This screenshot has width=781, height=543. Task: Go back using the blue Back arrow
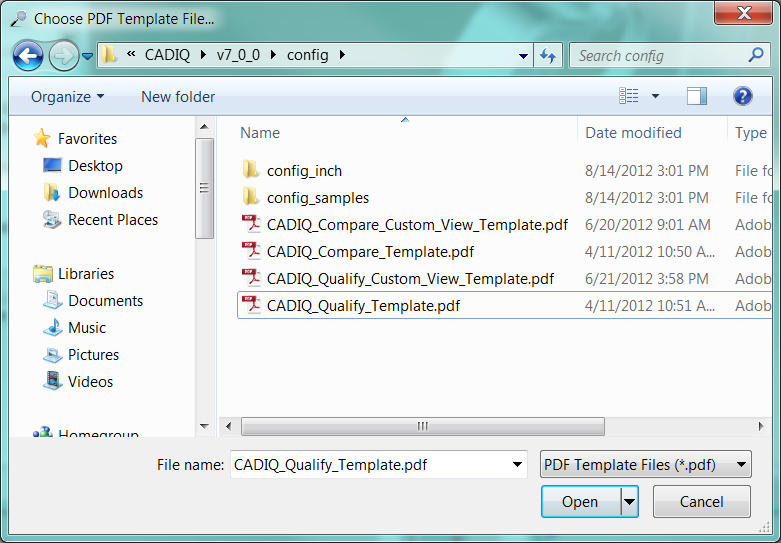click(28, 55)
